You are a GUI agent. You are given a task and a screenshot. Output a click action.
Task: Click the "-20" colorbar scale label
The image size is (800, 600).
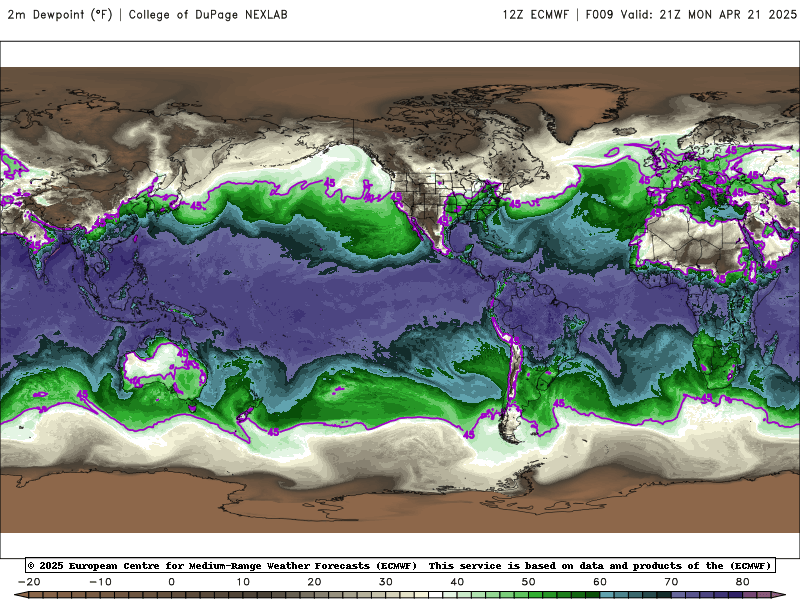(x=29, y=582)
